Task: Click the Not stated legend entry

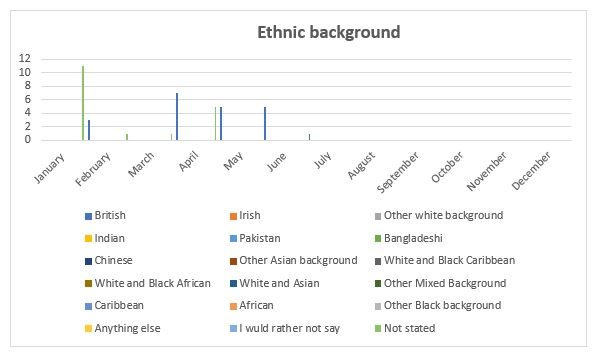Action: click(405, 328)
